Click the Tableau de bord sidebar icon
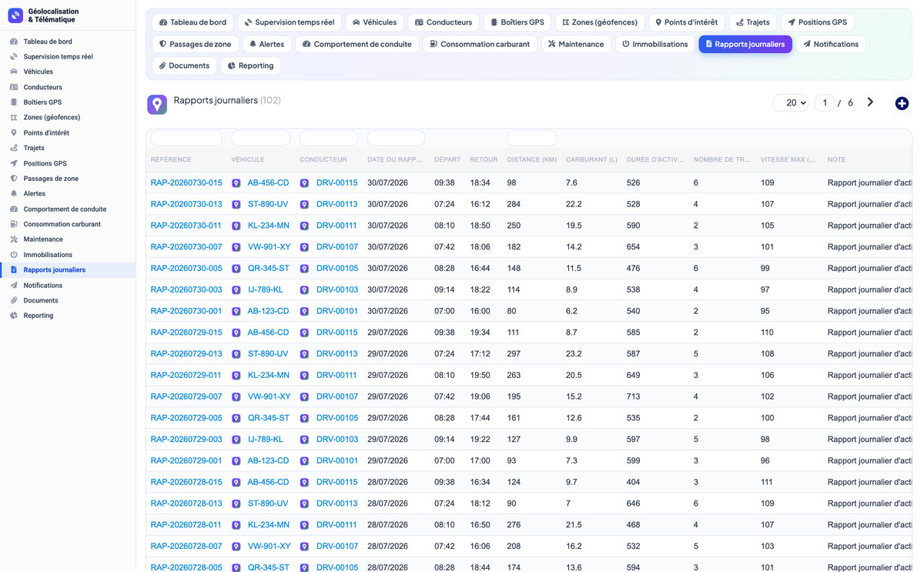The height and width of the screenshot is (572, 924). (x=14, y=42)
